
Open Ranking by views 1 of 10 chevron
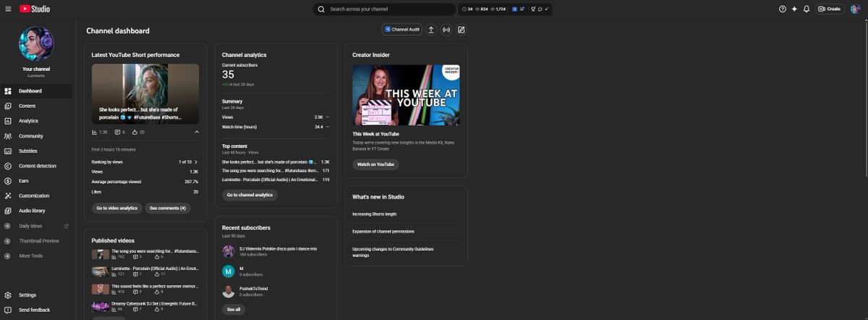click(196, 162)
